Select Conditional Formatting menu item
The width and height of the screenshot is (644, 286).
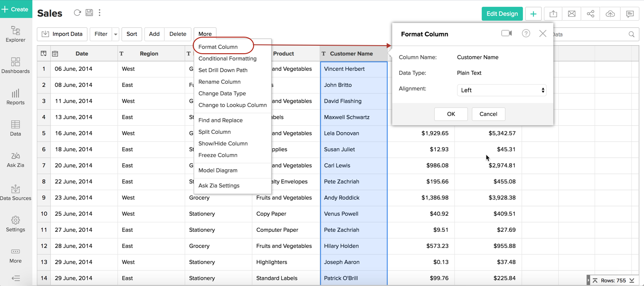pos(227,59)
